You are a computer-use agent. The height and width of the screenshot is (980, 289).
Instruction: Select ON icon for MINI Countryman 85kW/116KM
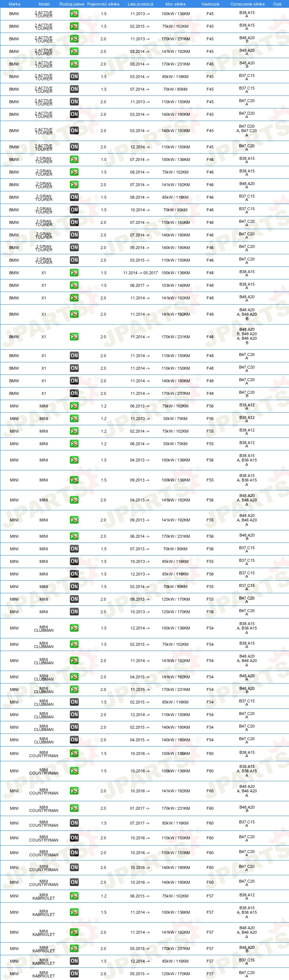pos(74,823)
